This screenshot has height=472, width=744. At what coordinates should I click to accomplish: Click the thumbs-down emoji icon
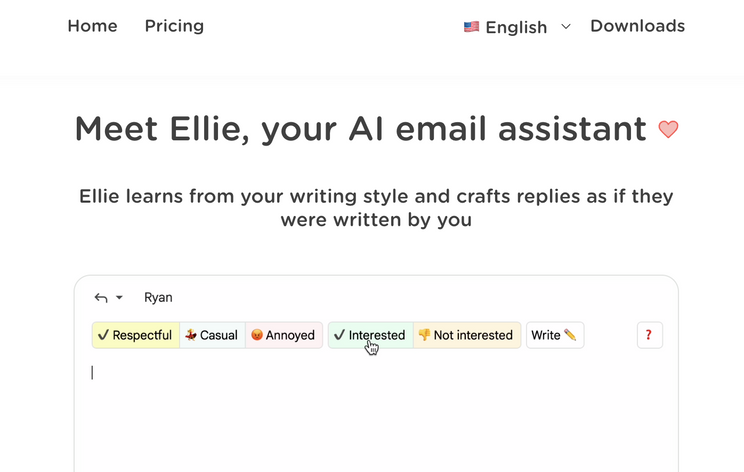coord(424,335)
